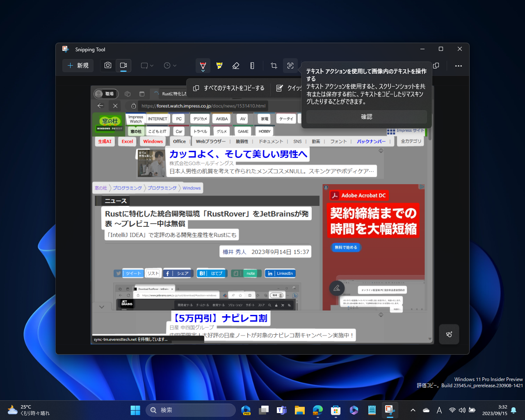Select the highlighter tool

click(x=219, y=65)
